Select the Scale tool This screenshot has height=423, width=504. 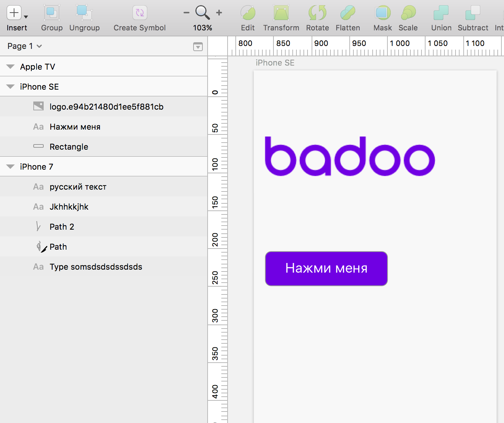coord(408,13)
